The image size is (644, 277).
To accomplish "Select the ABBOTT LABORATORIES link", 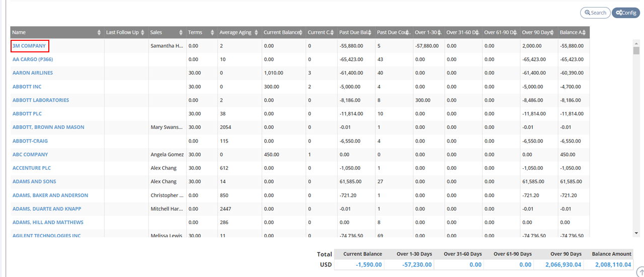I will 40,100.
